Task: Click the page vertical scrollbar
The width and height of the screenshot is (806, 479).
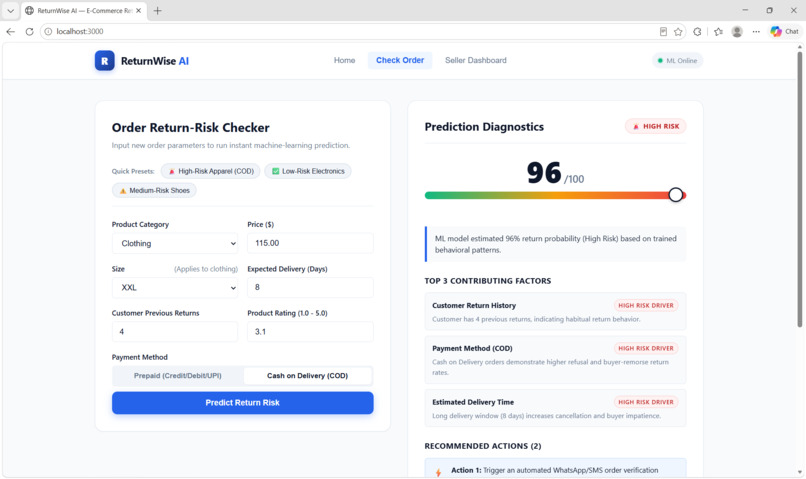Action: pos(799,189)
